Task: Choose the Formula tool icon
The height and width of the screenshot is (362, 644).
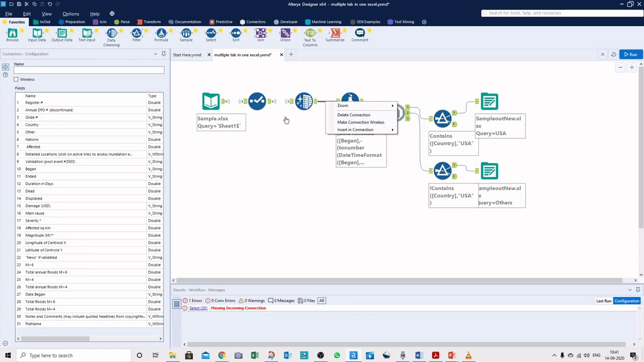Action: 161,34
